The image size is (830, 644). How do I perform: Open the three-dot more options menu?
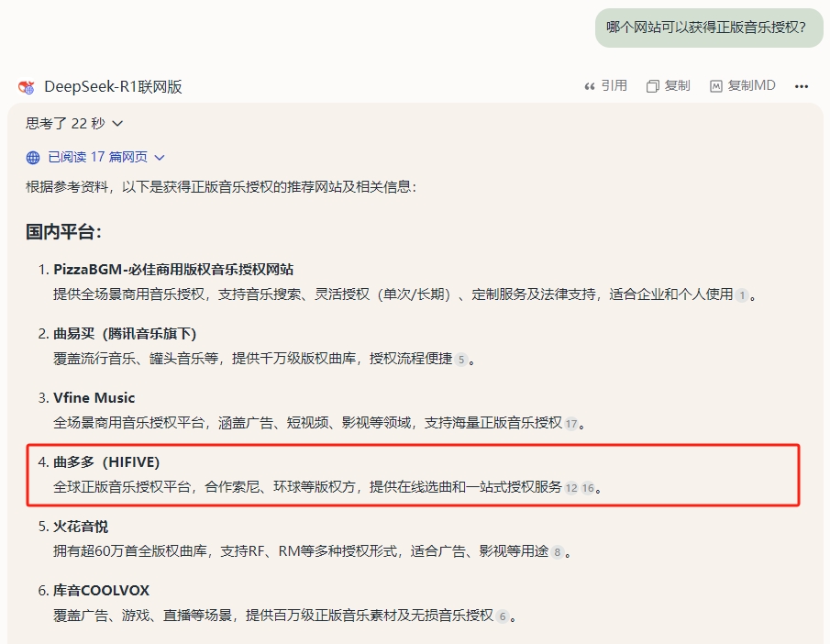click(x=802, y=86)
